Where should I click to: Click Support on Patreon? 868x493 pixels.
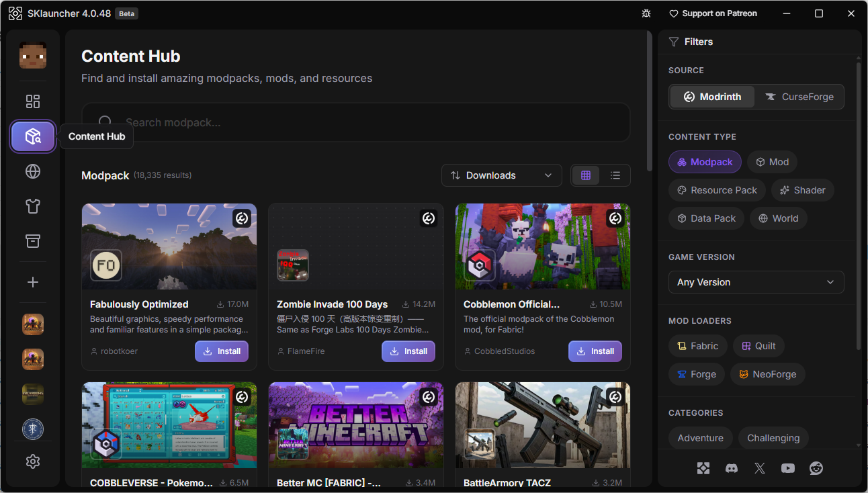(x=713, y=13)
